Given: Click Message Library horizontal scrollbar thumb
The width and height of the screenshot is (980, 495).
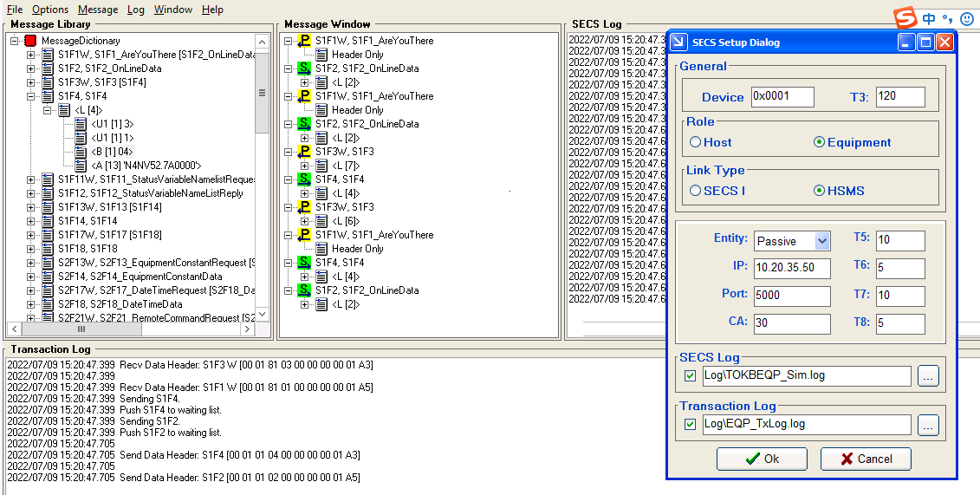Looking at the screenshot, I should coord(81,329).
